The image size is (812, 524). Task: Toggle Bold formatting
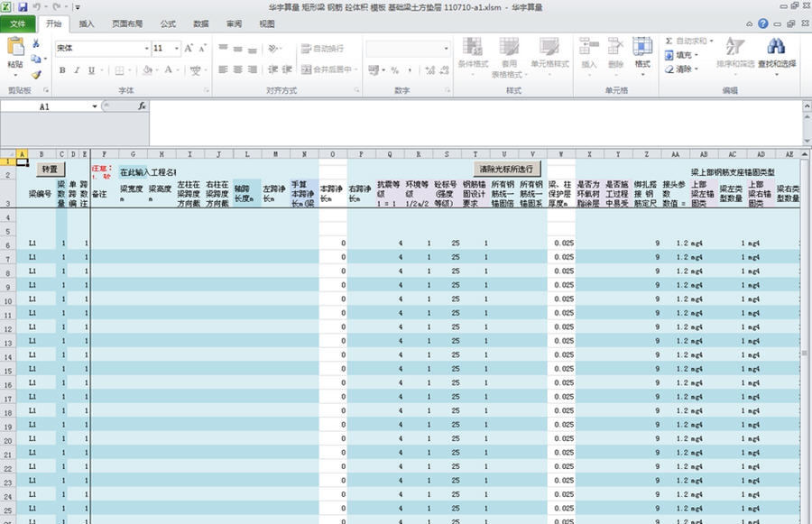pyautogui.click(x=62, y=70)
